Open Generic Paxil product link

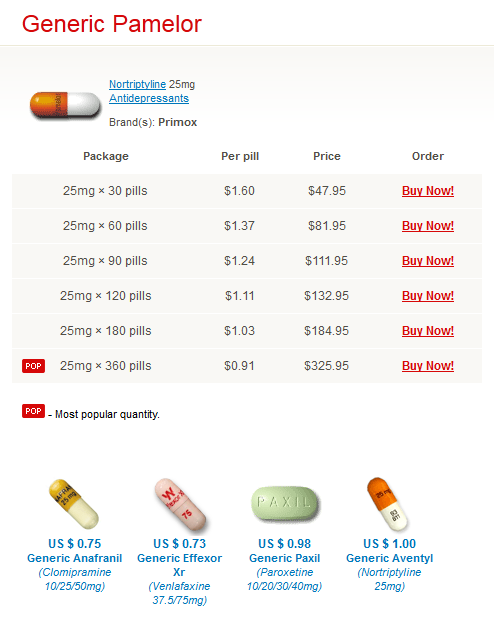(x=285, y=558)
